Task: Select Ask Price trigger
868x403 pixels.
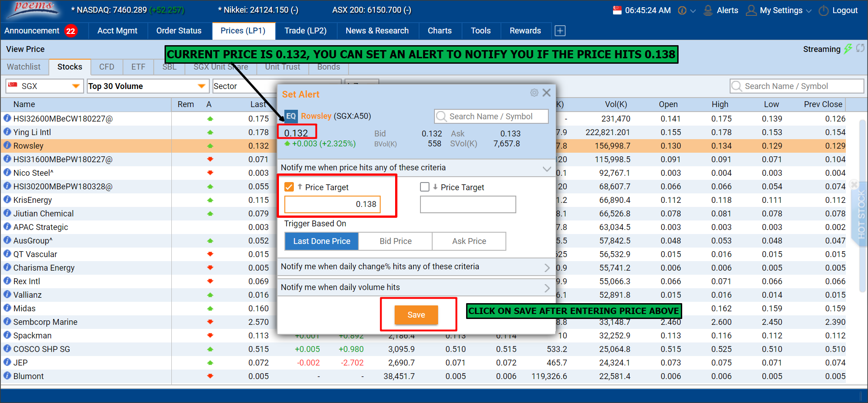Action: [469, 241]
